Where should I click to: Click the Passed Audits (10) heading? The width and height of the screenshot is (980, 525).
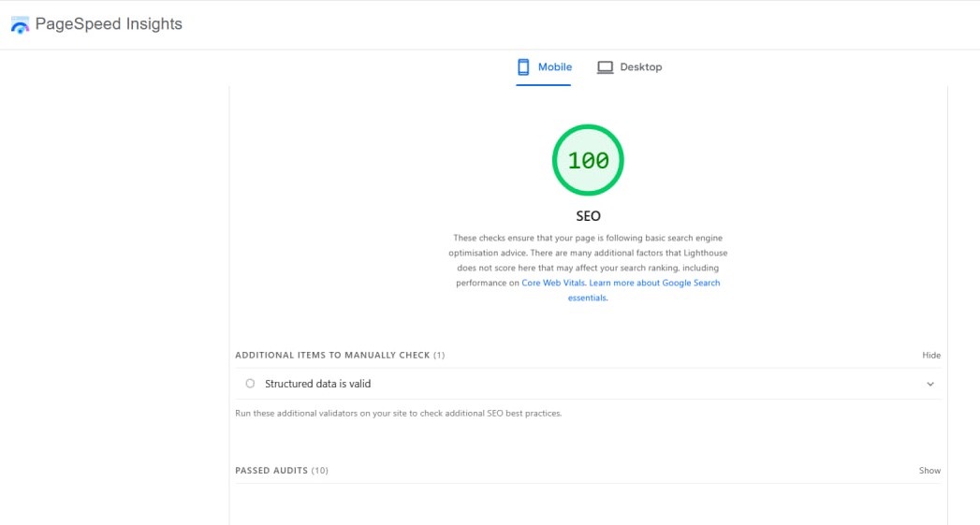pos(281,471)
